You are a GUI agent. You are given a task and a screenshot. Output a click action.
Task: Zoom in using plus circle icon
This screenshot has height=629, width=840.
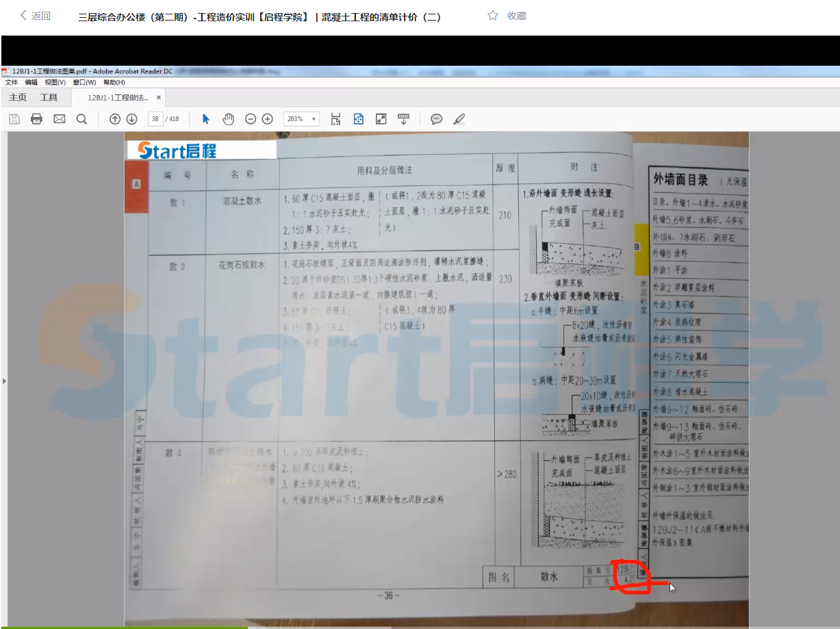coord(268,119)
